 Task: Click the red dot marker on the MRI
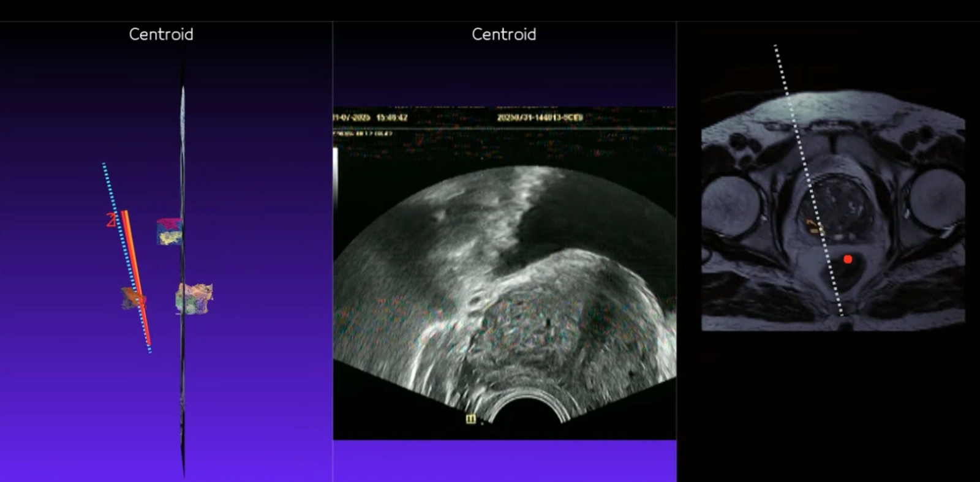848,259
